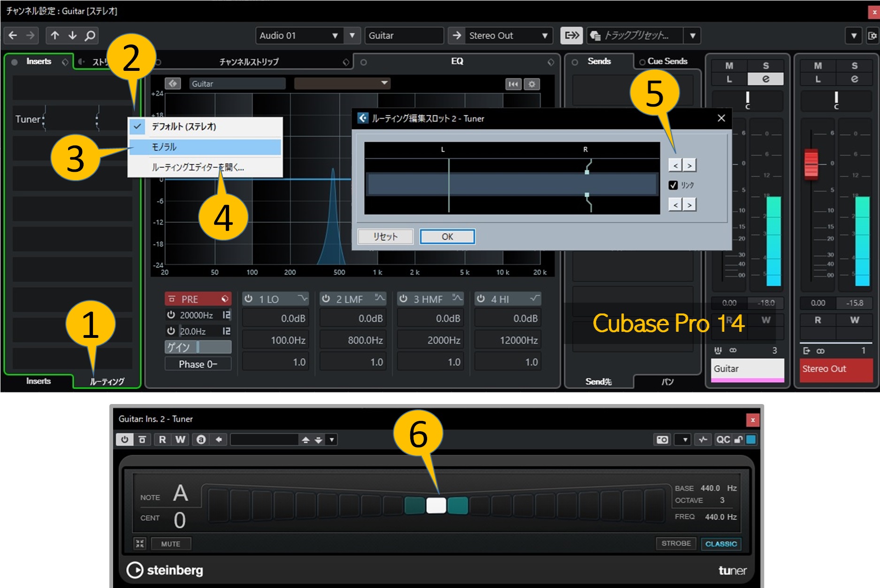Switch to the ルーティング tab at bottom
The image size is (880, 588).
coord(107,382)
